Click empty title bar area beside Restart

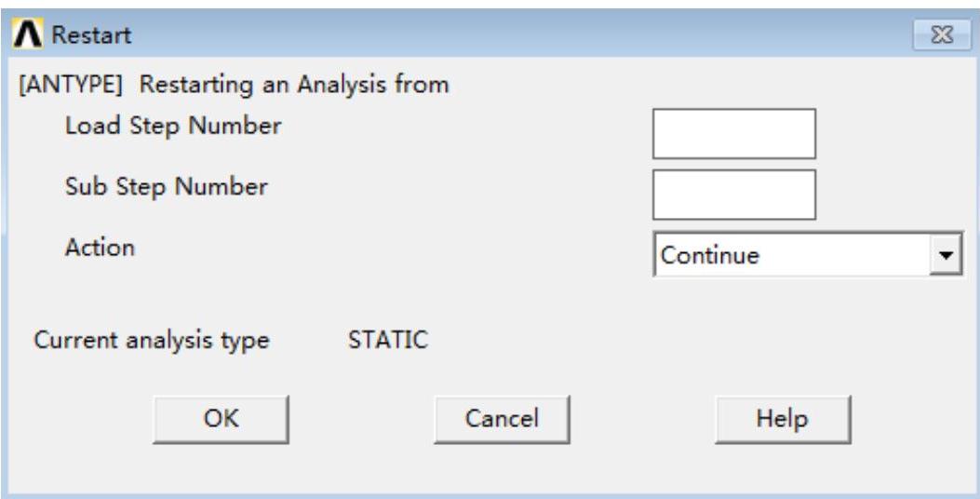pos(512,36)
